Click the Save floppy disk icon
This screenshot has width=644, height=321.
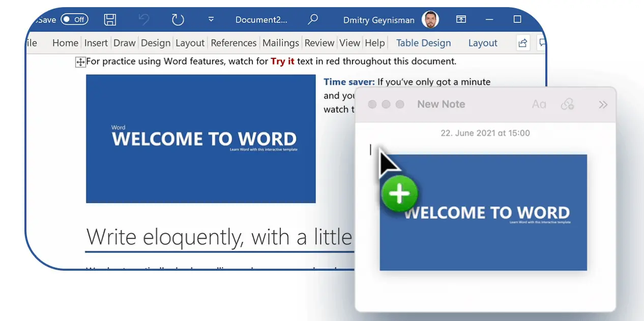click(110, 20)
